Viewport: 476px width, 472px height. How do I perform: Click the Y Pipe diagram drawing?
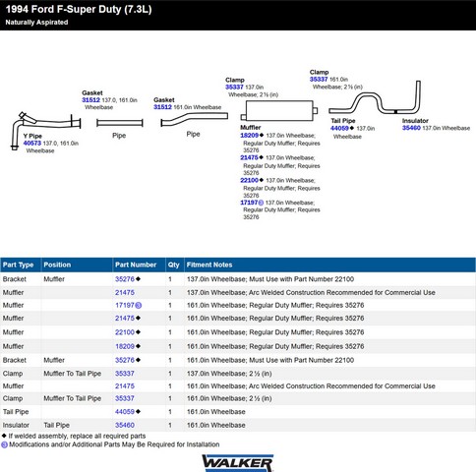(45, 131)
